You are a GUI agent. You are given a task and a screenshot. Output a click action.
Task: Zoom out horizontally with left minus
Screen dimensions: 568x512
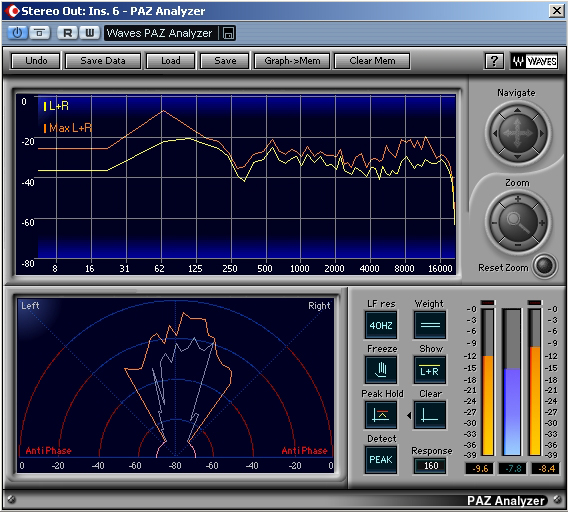pyautogui.click(x=494, y=223)
